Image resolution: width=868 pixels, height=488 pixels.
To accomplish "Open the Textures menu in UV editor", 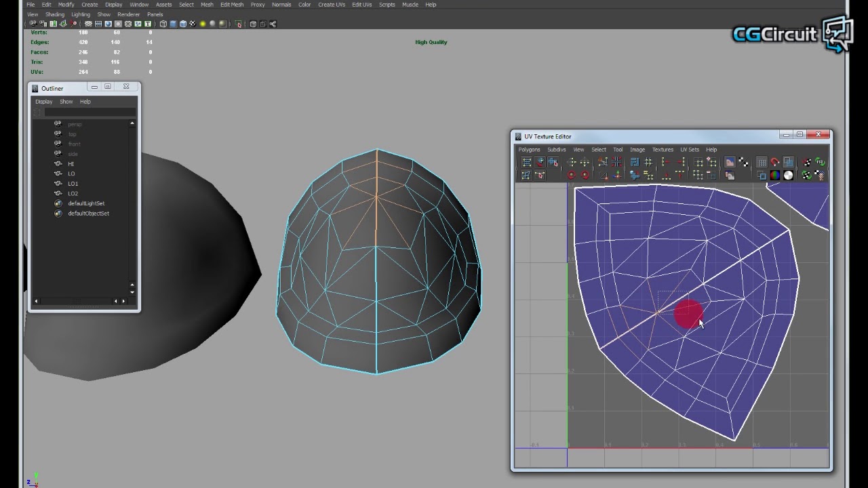I will (663, 150).
